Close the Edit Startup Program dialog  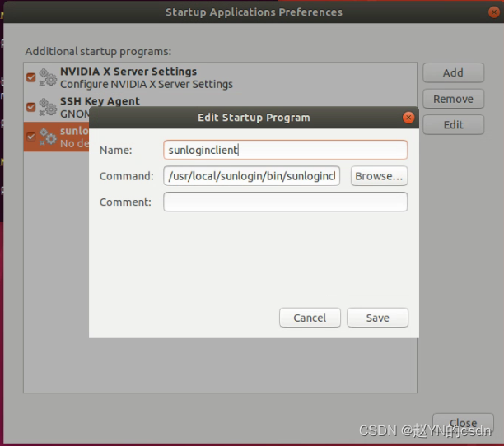408,118
